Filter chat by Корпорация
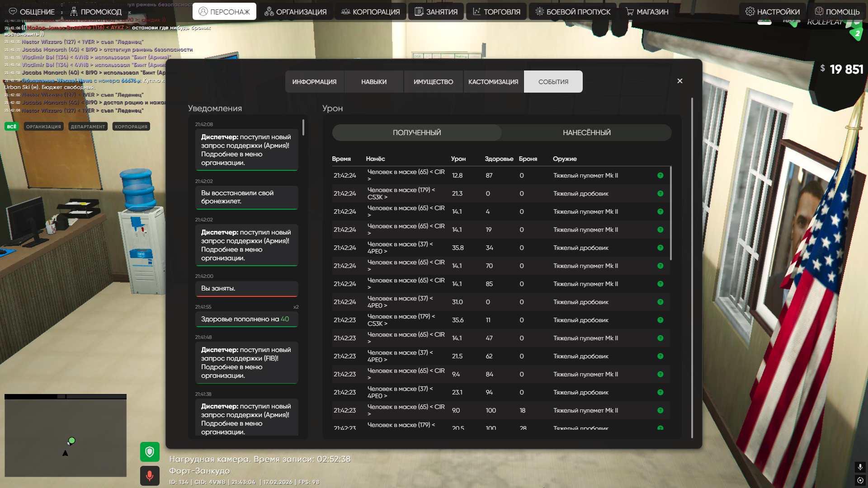 point(131,127)
